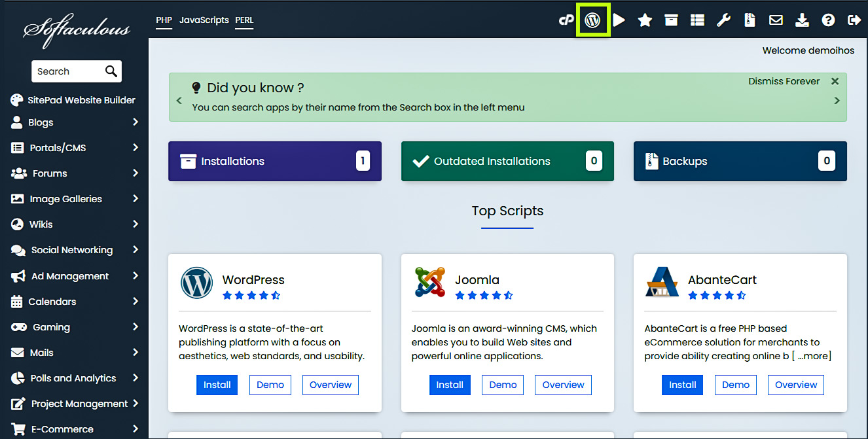Install AbanteCart
This screenshot has width=868, height=439.
pyautogui.click(x=683, y=385)
